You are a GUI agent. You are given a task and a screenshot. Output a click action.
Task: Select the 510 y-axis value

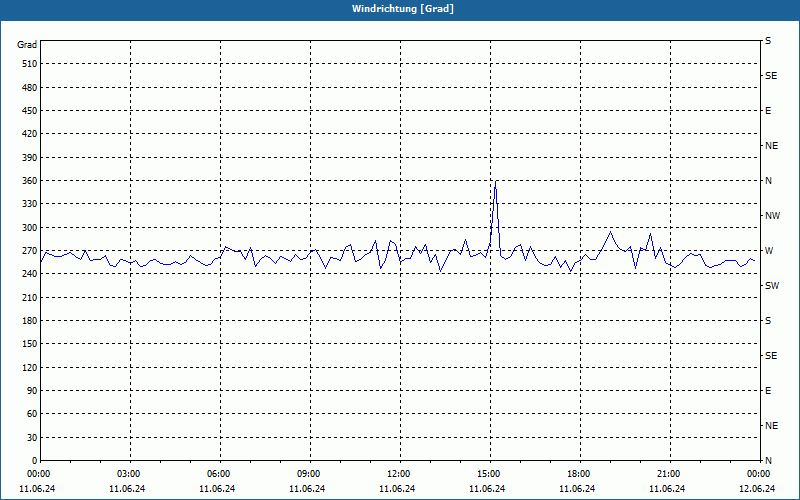coord(30,64)
